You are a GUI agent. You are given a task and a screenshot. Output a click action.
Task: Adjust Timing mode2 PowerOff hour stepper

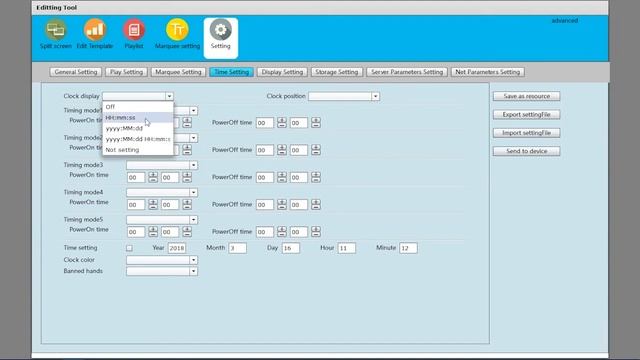tap(282, 150)
